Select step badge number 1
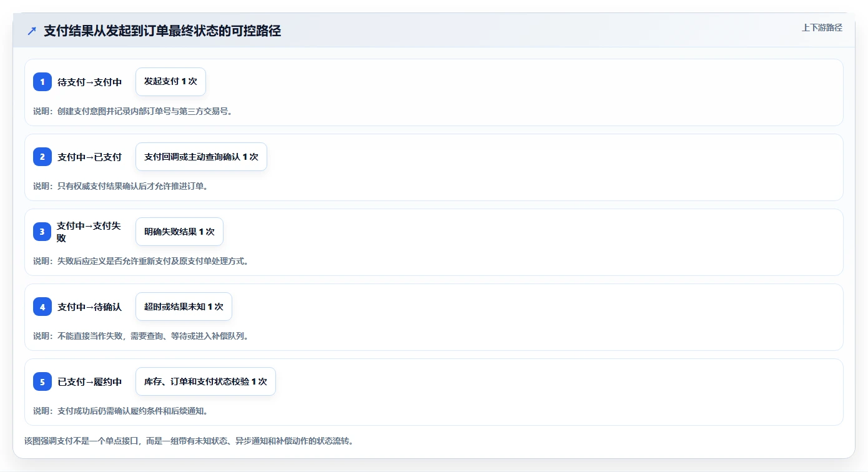The width and height of the screenshot is (868, 472). pyautogui.click(x=42, y=82)
